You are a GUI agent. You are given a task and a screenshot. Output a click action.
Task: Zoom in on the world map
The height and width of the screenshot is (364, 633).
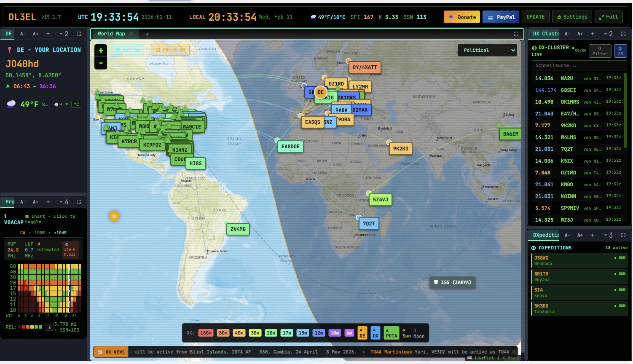101,51
